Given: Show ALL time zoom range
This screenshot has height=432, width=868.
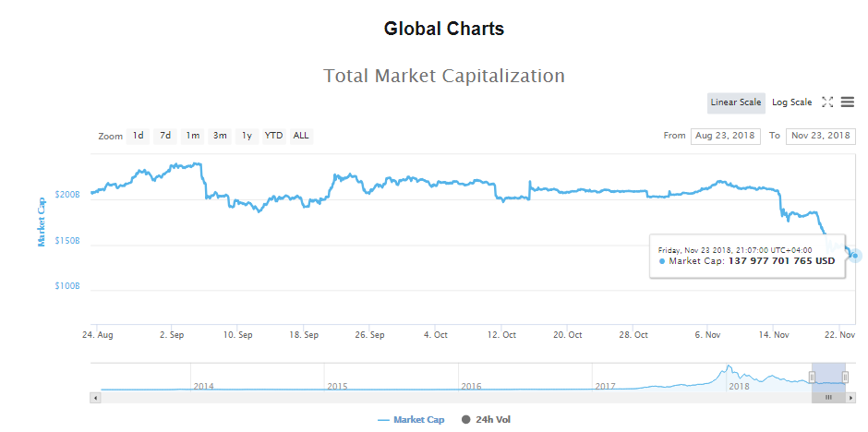Looking at the screenshot, I should tap(301, 136).
